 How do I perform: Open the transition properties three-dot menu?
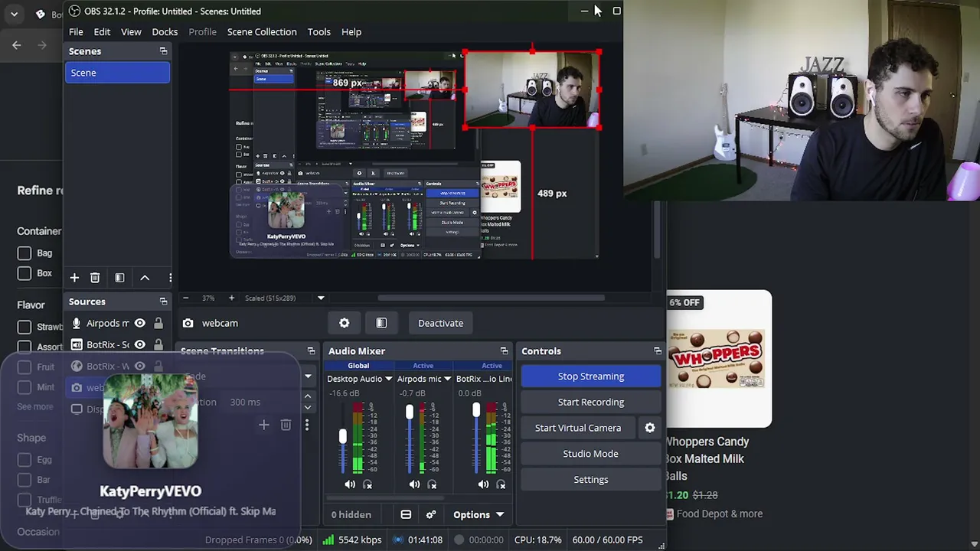307,425
